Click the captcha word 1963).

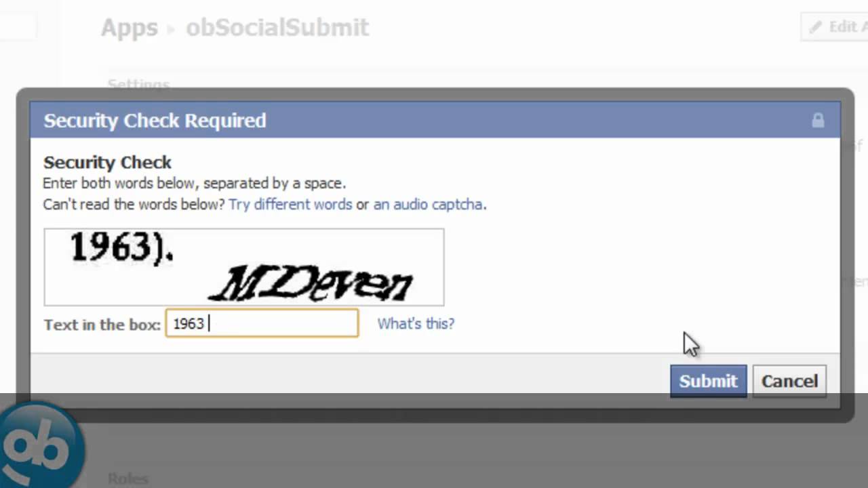click(x=122, y=247)
